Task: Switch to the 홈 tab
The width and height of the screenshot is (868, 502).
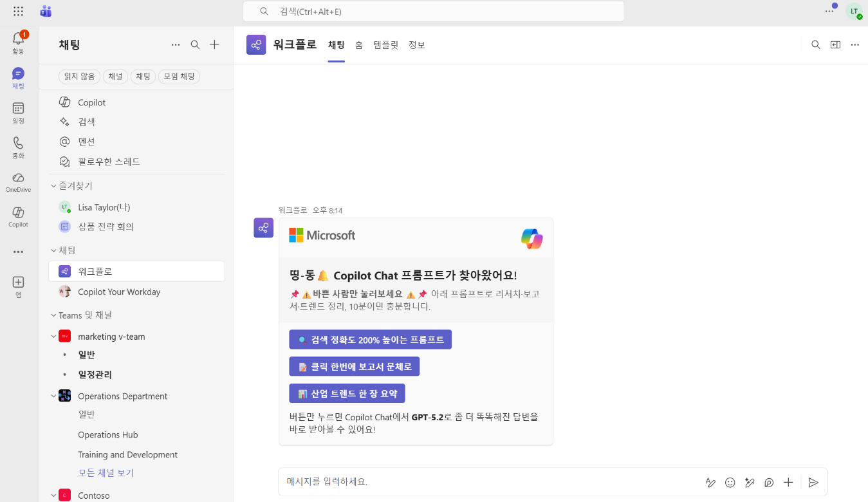Action: click(x=358, y=45)
